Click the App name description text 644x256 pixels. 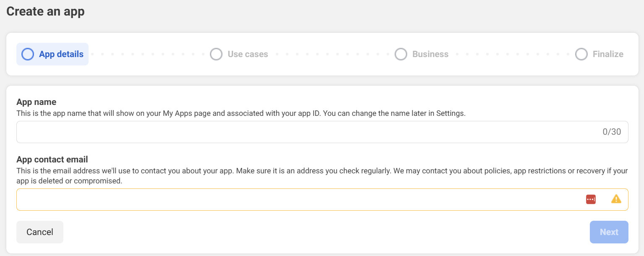click(x=241, y=113)
